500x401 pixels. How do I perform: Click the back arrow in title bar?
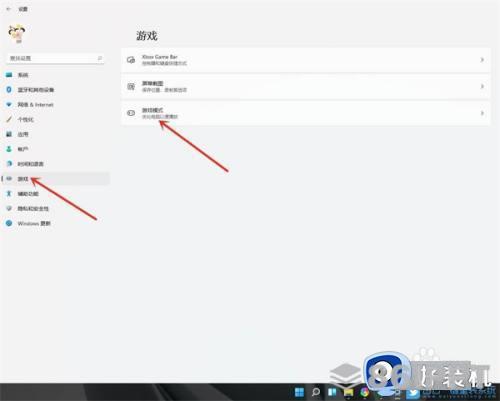coord(9,9)
